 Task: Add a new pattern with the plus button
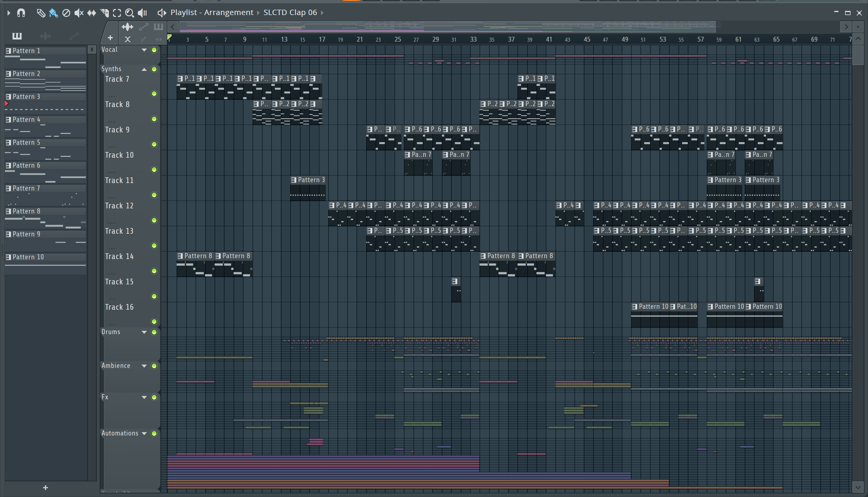pyautogui.click(x=46, y=488)
